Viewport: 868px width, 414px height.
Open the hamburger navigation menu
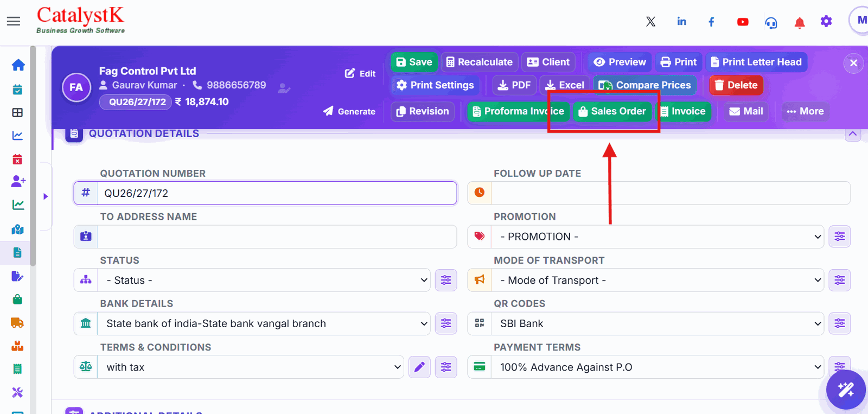tap(14, 21)
